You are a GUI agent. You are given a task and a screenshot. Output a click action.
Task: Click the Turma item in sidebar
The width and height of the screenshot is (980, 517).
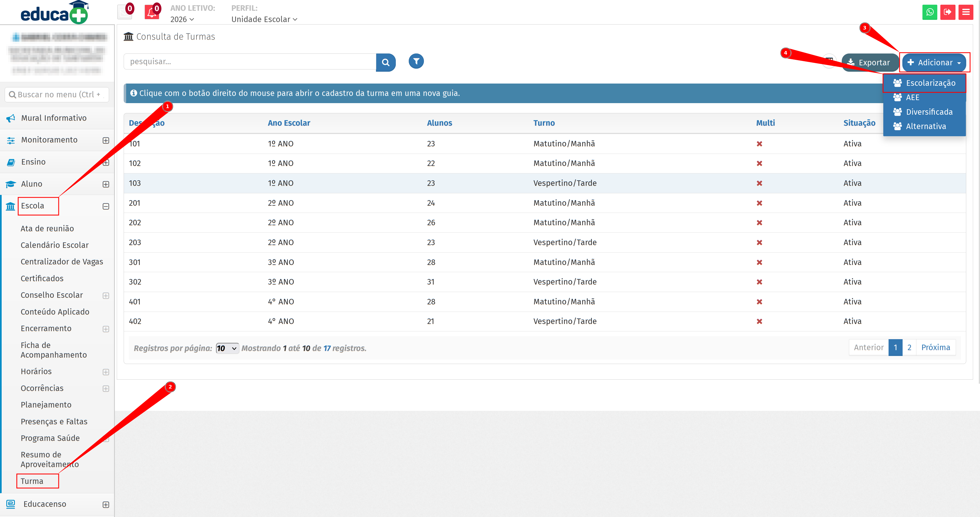[x=32, y=481]
